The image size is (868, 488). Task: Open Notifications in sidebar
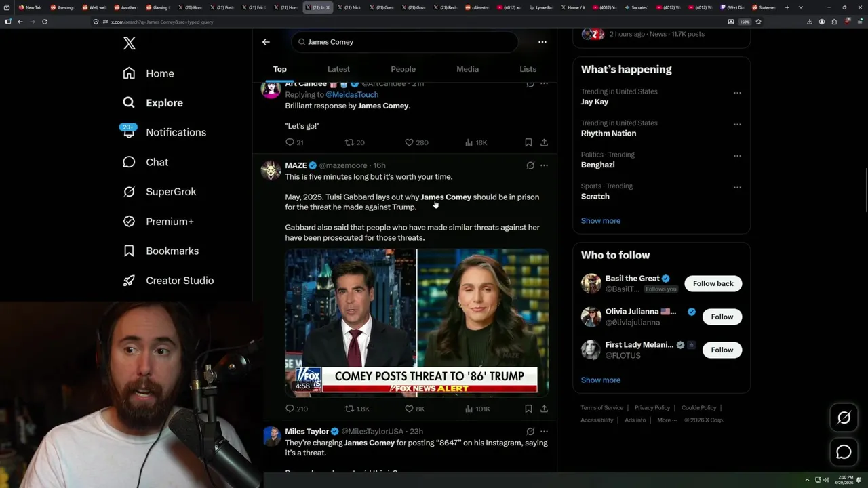point(164,132)
